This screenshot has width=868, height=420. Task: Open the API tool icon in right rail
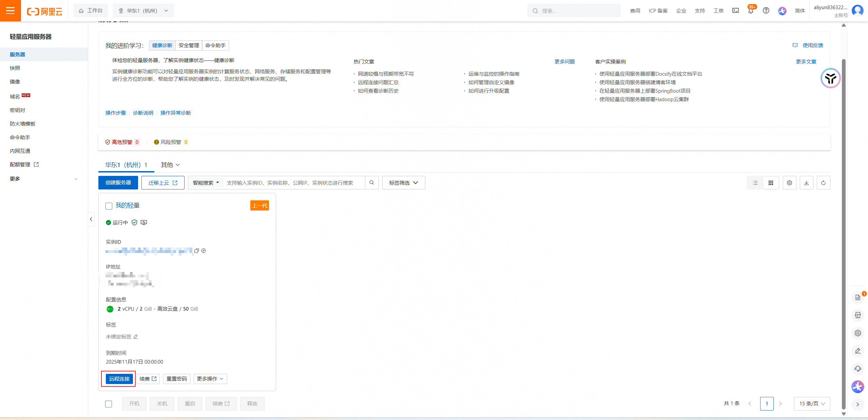click(858, 315)
